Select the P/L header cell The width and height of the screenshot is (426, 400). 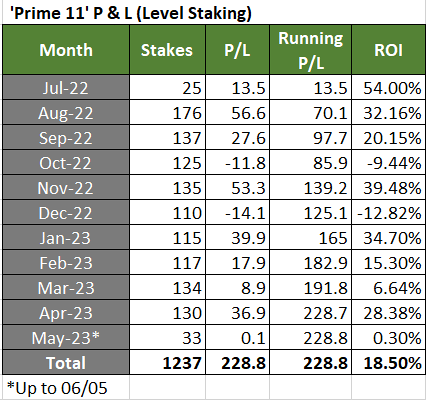tap(237, 50)
